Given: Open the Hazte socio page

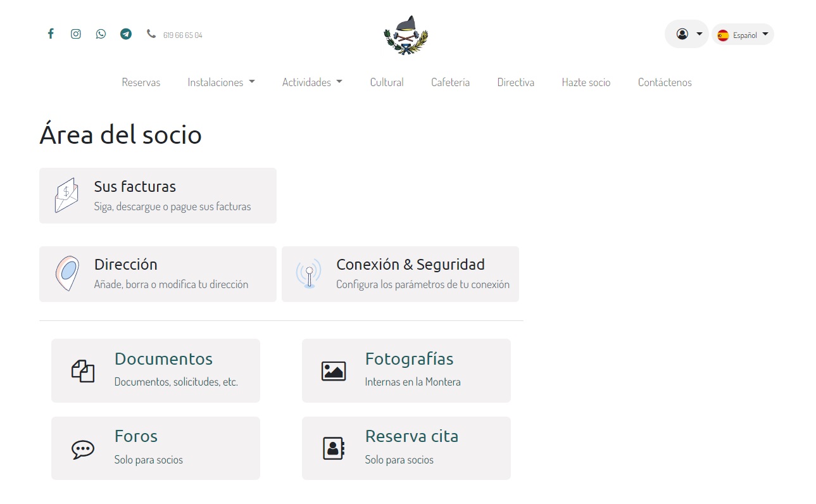Looking at the screenshot, I should [586, 82].
